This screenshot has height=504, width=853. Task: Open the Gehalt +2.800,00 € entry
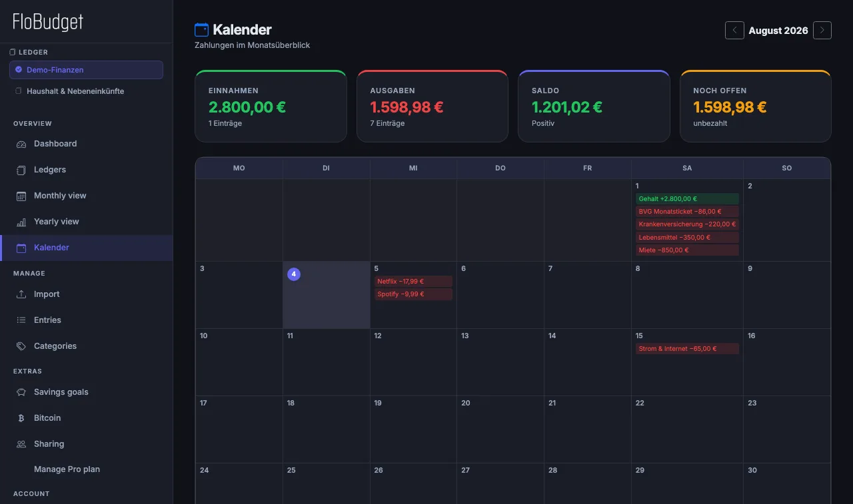pyautogui.click(x=687, y=199)
